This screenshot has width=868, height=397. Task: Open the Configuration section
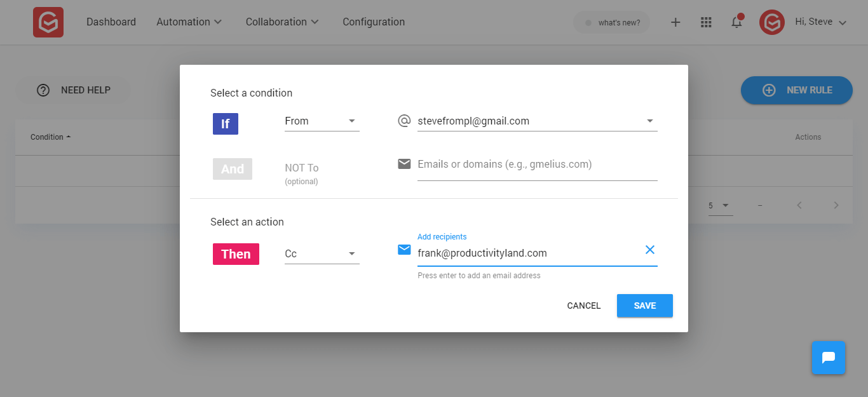pos(373,22)
